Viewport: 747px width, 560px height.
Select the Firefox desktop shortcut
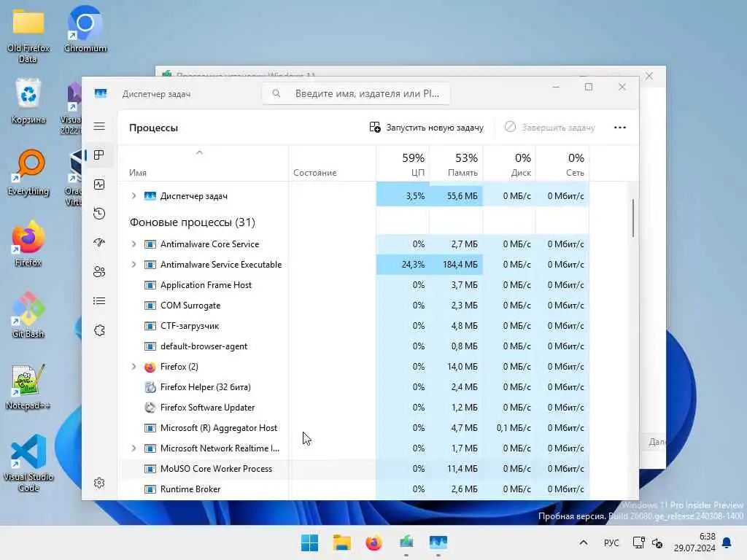28,244
